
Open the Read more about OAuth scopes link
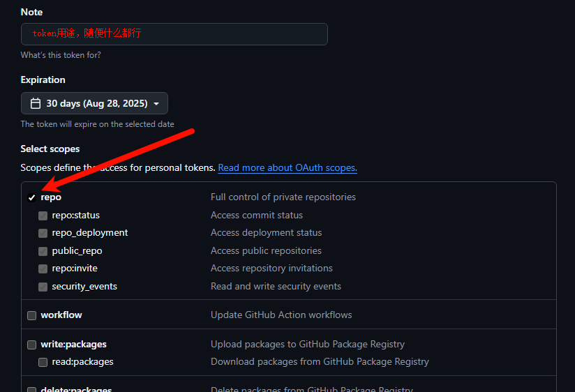[287, 168]
